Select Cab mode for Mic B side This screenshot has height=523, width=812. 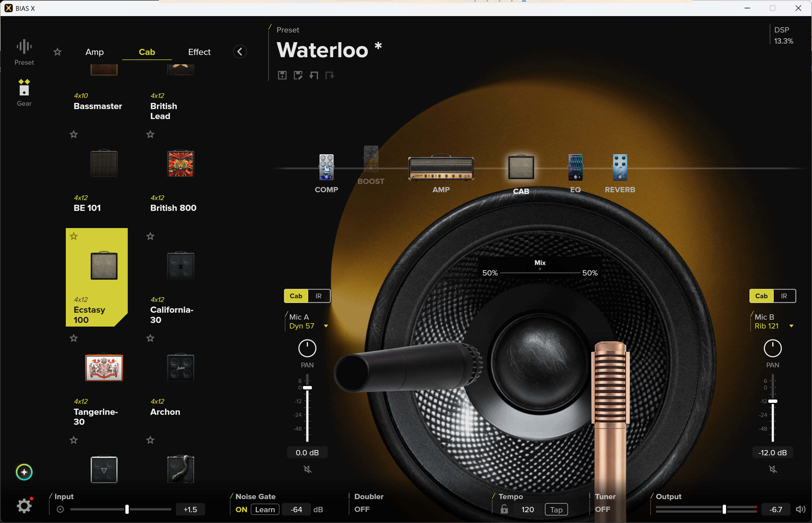(761, 296)
